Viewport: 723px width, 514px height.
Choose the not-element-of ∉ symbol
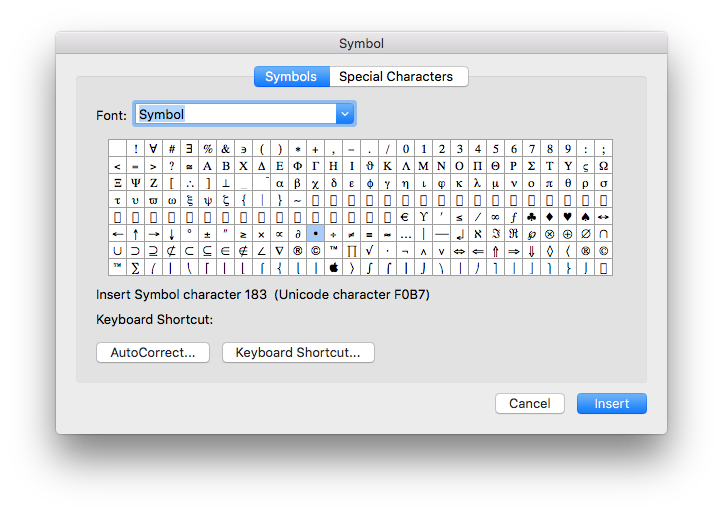tap(243, 251)
